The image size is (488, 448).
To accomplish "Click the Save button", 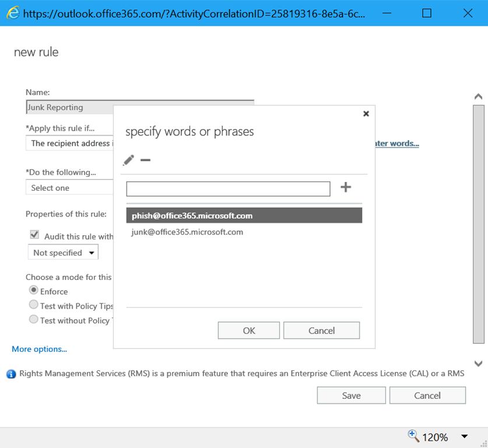I will pos(352,395).
